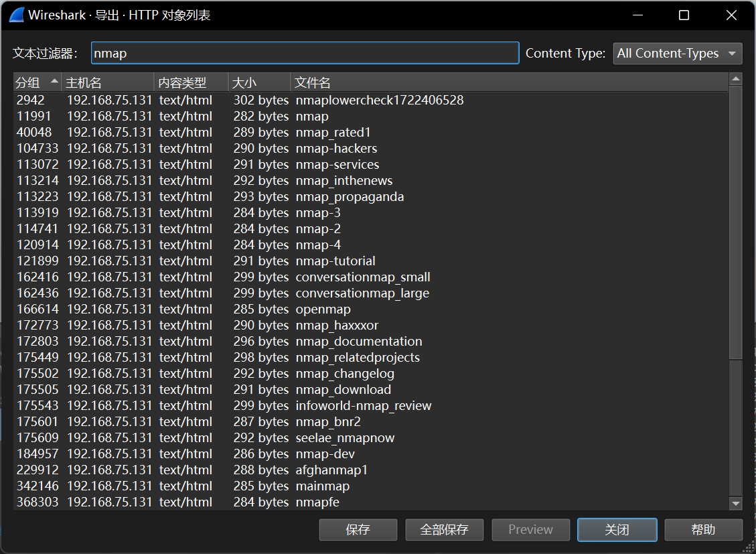This screenshot has height=554, width=756.
Task: Sort by the 内容类型 column header
Action: coord(191,82)
